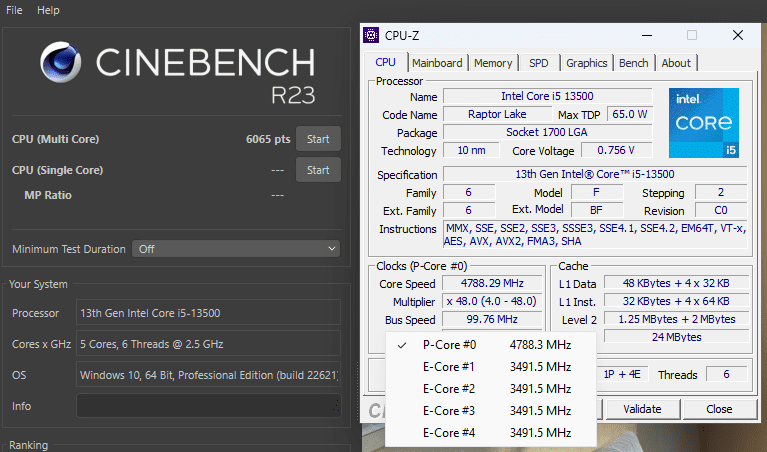Click the Info text field

[208, 406]
